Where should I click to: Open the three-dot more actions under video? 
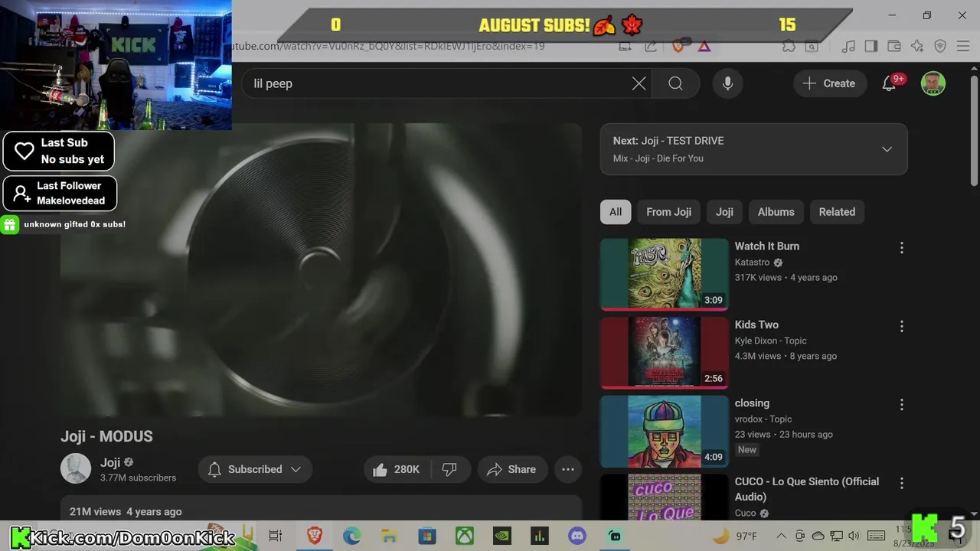568,469
